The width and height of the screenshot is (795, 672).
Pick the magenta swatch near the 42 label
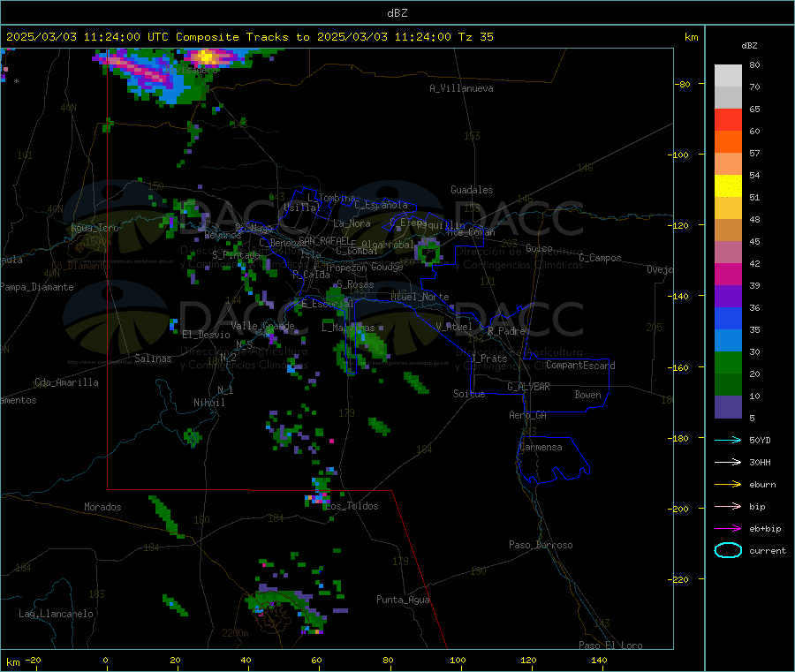tap(728, 274)
